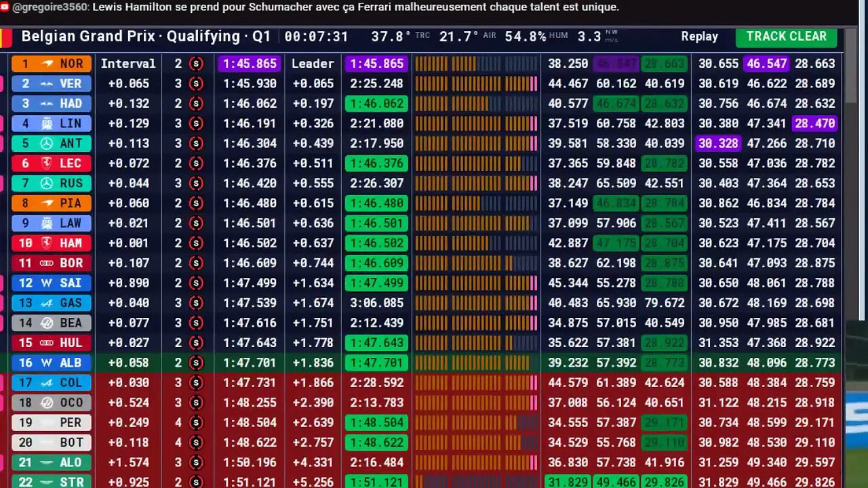
Task: Select the McLaren team icon for PIA
Action: pyautogui.click(x=47, y=203)
